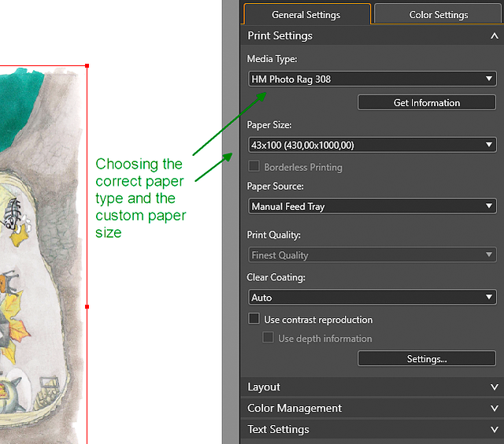
Task: Click the Get Information button
Action: (x=427, y=103)
